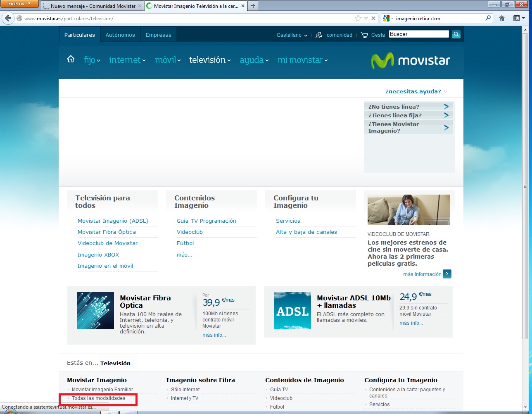Click más... link under Contenidos Imagenio
532x414 pixels.
[x=184, y=255]
